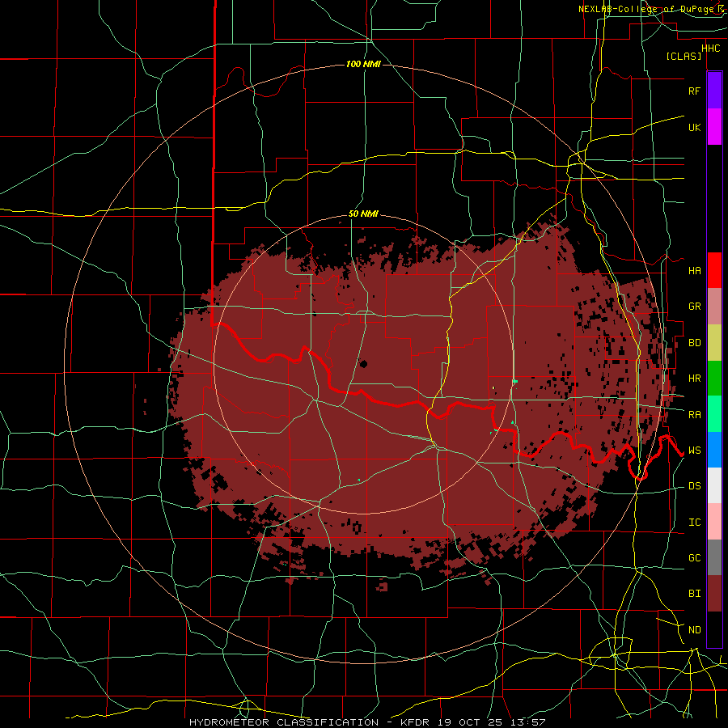Click the DS legend label
728x728 pixels.
[694, 486]
